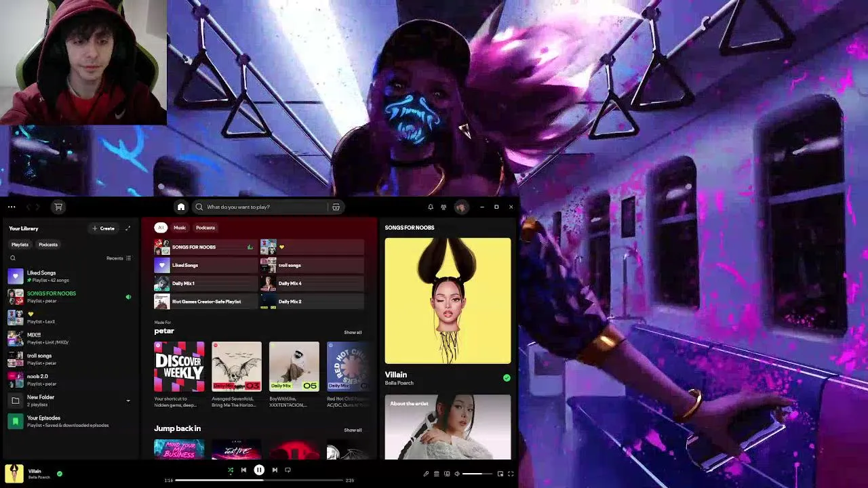This screenshot has width=868, height=488.
Task: Open the yellow heart playlist in library
Action: [x=71, y=317]
